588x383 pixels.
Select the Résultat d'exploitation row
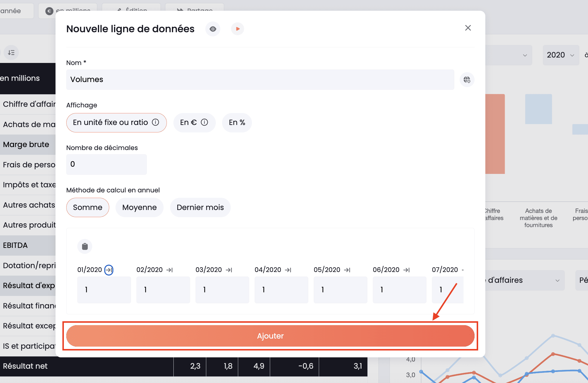click(x=28, y=286)
